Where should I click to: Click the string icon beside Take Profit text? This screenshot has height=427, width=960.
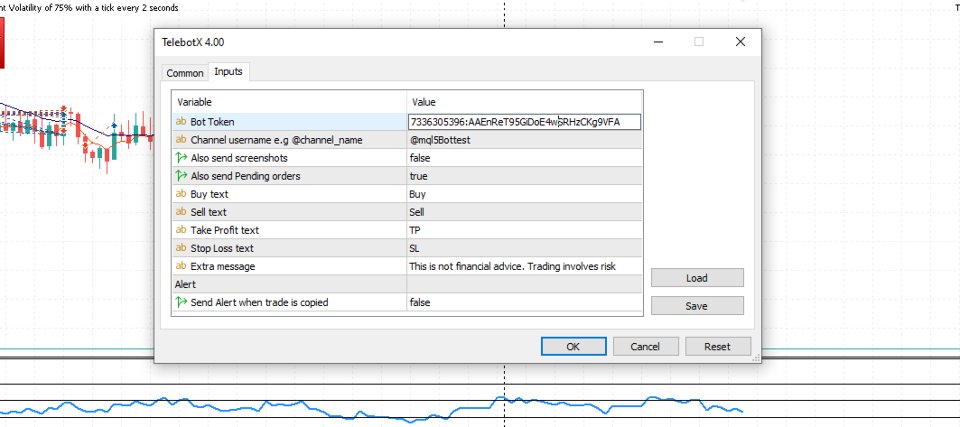(181, 230)
